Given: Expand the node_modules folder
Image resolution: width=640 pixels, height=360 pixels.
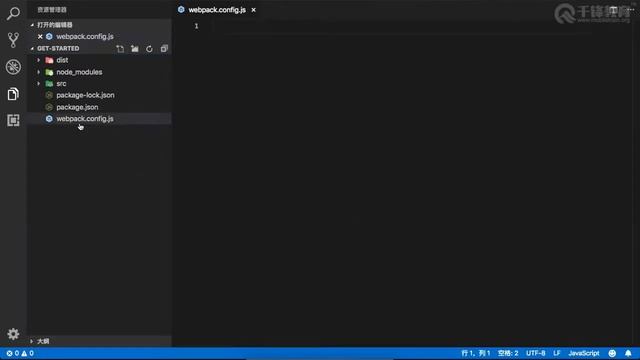Looking at the screenshot, I should pyautogui.click(x=39, y=72).
